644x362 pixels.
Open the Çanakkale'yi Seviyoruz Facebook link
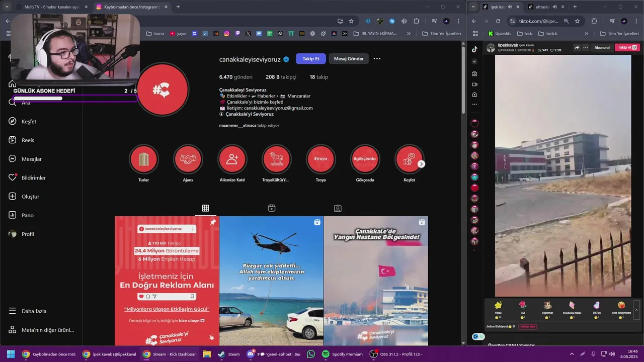point(250,114)
